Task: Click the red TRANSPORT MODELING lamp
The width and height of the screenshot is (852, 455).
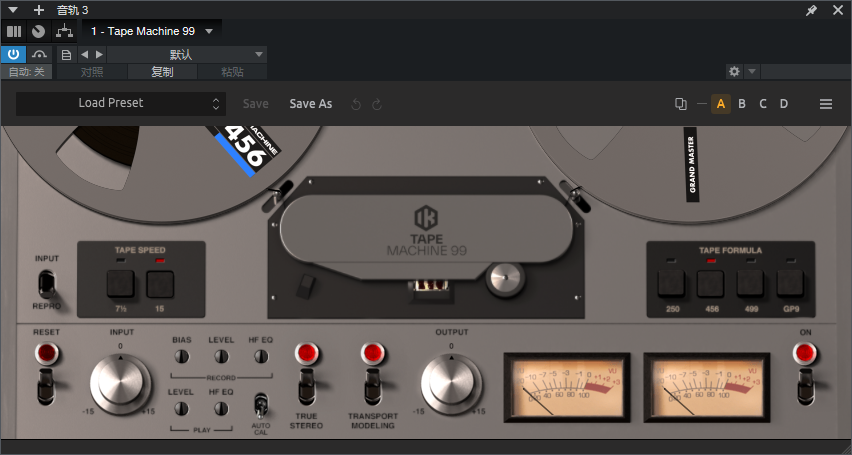Action: coord(373,353)
